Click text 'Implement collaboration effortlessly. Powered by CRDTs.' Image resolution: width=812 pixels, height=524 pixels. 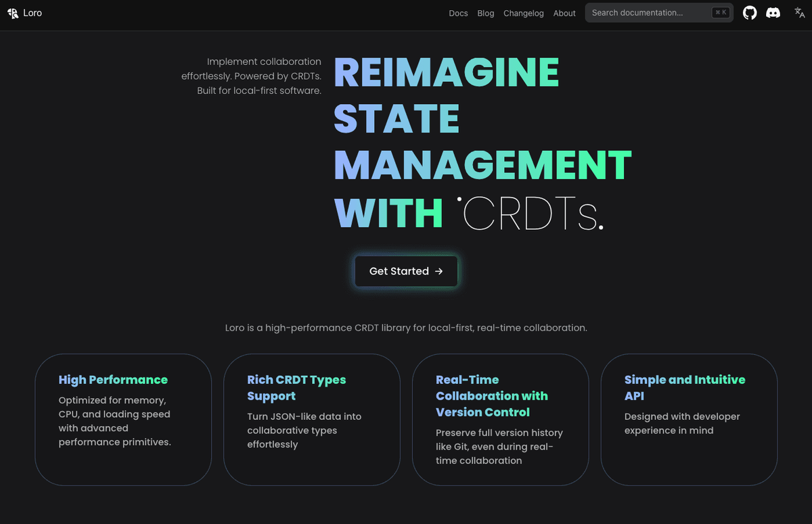(251, 69)
